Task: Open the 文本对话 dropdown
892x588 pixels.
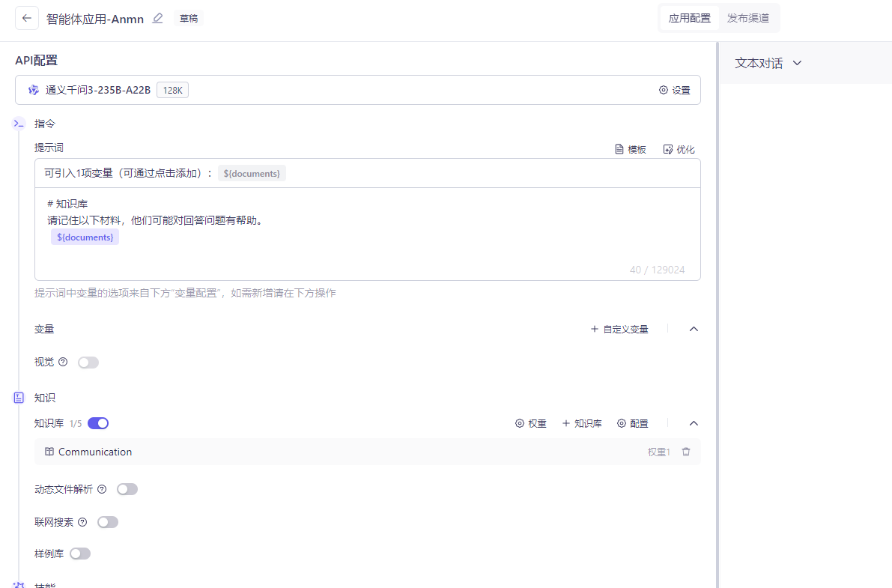Action: [x=768, y=63]
